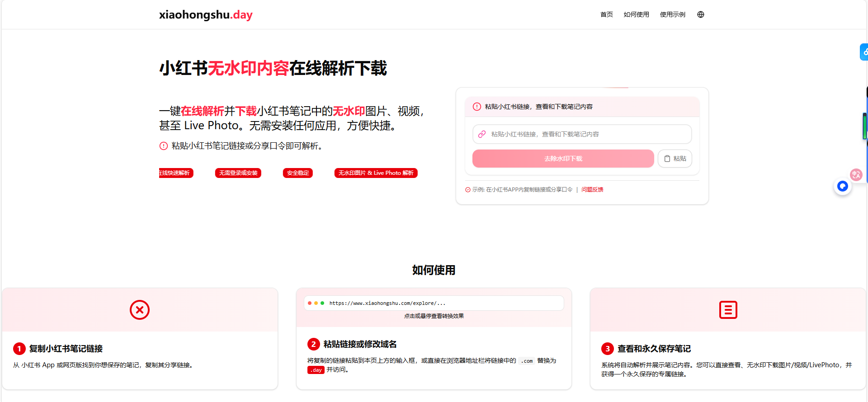This screenshot has height=402, width=868.
Task: Click the 去除水印下载 button
Action: (563, 159)
